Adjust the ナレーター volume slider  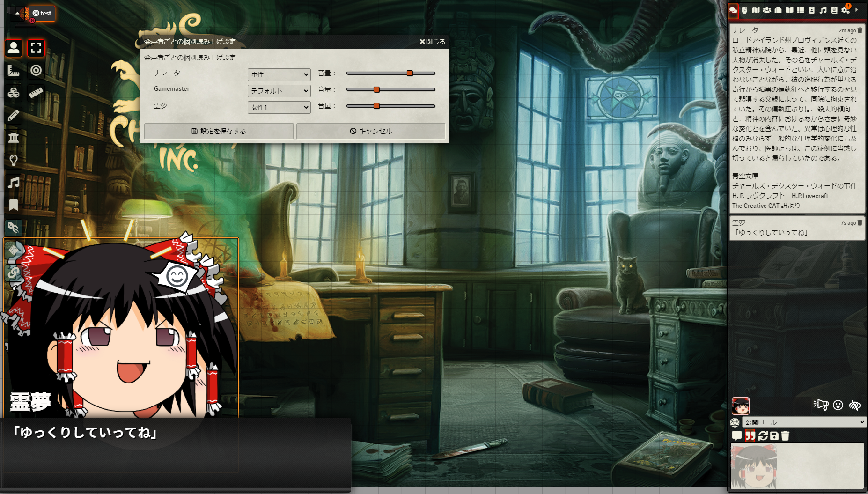point(391,73)
